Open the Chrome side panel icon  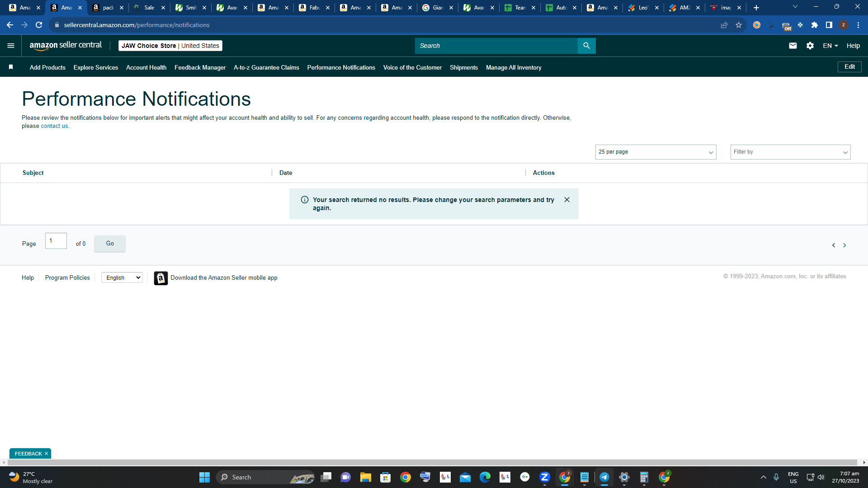(x=829, y=25)
